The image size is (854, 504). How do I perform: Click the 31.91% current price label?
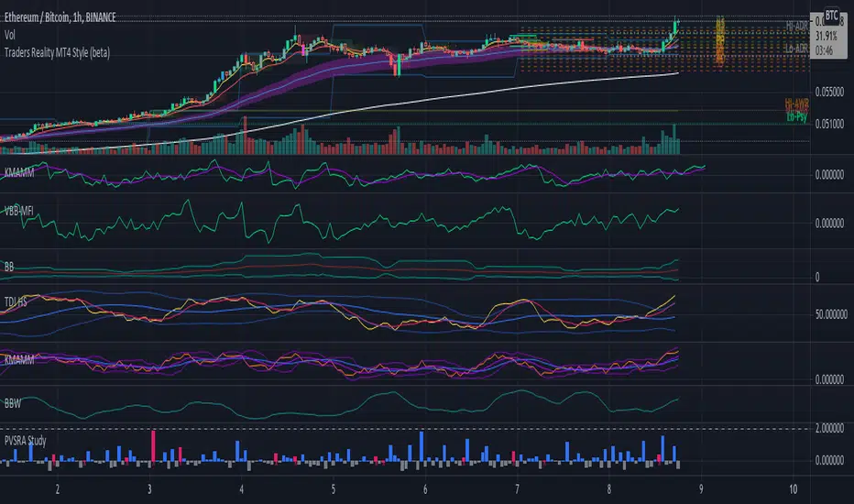tap(827, 37)
